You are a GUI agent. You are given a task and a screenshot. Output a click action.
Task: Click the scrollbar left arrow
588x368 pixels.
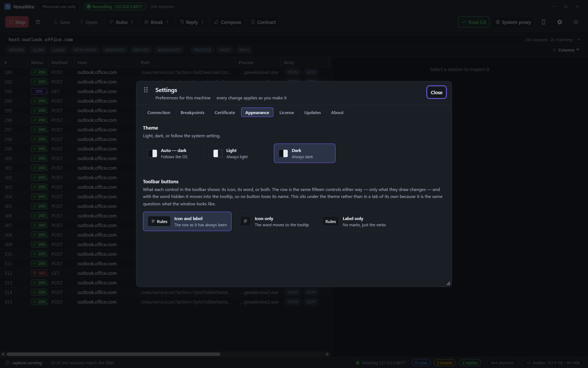(3, 354)
